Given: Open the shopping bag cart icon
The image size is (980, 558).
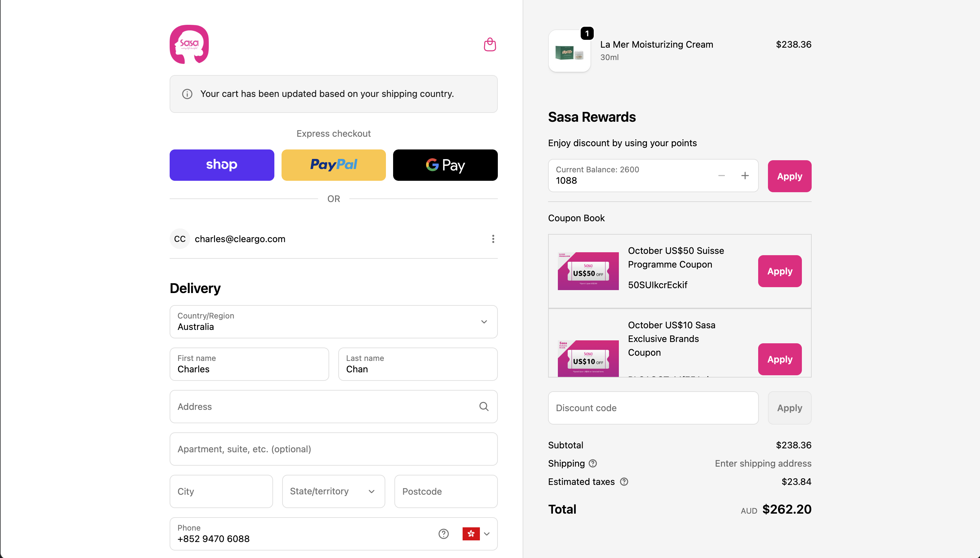Looking at the screenshot, I should click(490, 44).
